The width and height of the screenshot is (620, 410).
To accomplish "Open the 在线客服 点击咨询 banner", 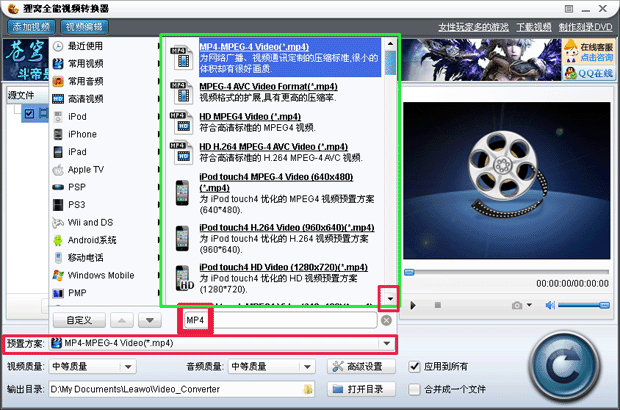I will 589,52.
